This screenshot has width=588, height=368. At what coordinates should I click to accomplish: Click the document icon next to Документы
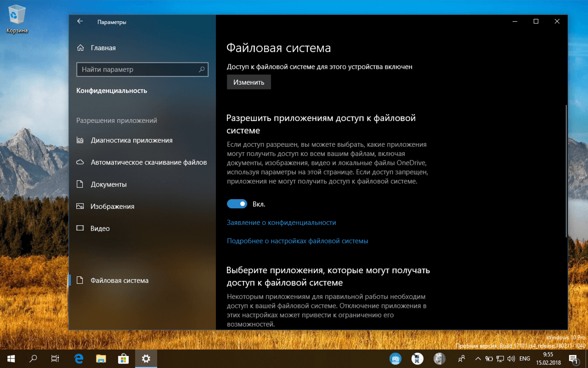tap(80, 184)
